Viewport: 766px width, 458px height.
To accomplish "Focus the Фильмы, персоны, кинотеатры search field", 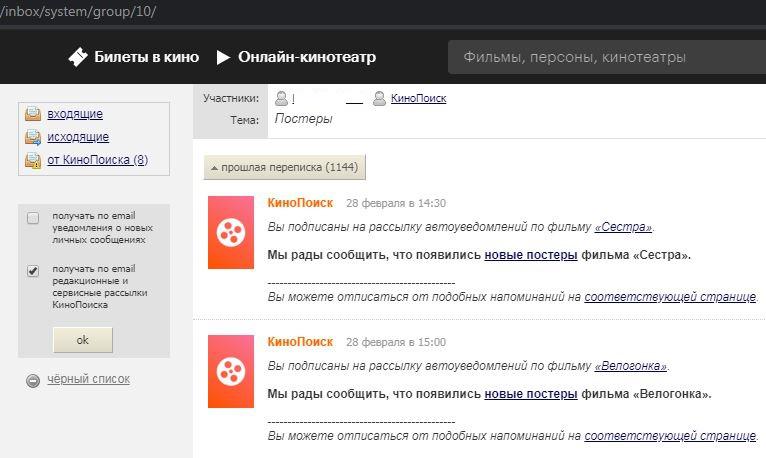I will 607,57.
